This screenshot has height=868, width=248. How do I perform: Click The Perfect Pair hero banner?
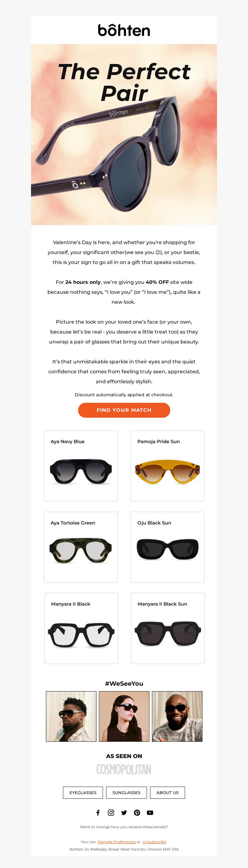coord(124,134)
